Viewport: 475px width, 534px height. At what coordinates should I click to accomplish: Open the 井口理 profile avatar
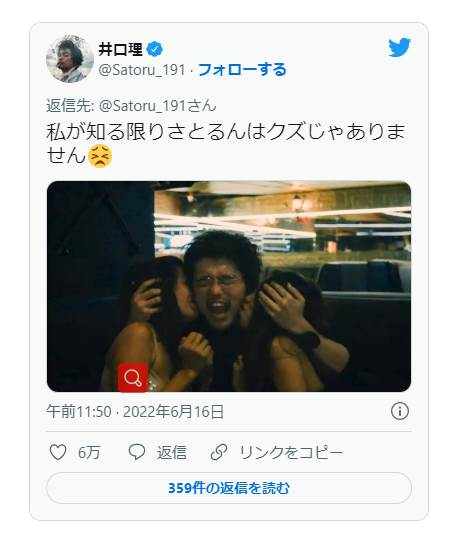[x=70, y=59]
